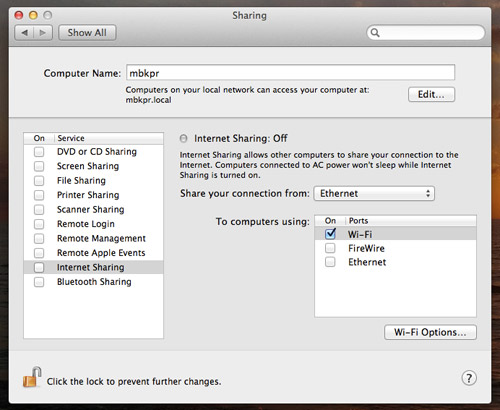
Task: Select the Scanner Sharing service row
Action: pos(93,210)
